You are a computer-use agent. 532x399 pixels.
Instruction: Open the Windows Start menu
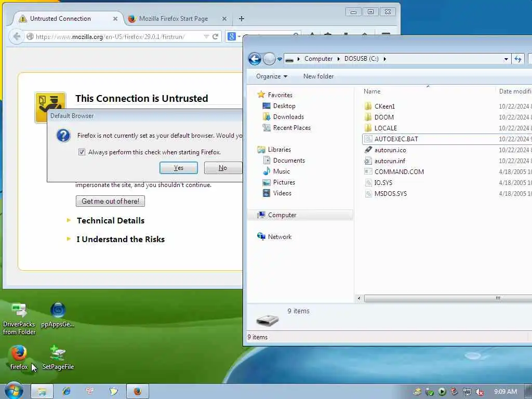[x=13, y=391]
